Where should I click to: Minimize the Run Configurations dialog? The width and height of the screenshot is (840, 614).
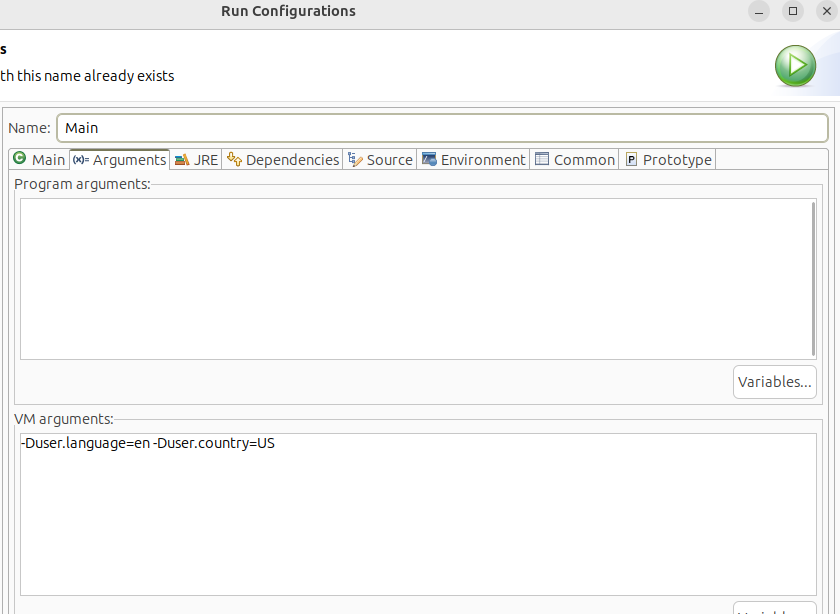761,12
